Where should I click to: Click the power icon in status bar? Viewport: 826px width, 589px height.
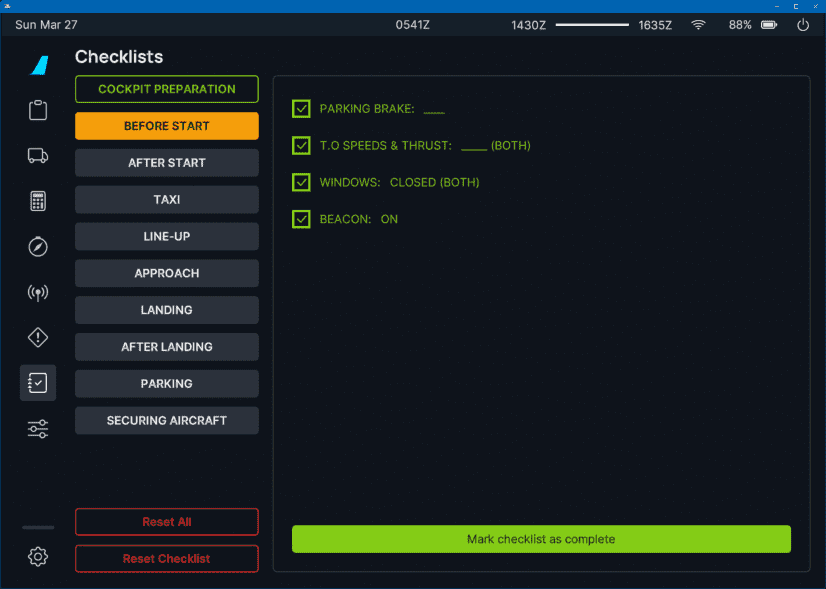pos(802,25)
